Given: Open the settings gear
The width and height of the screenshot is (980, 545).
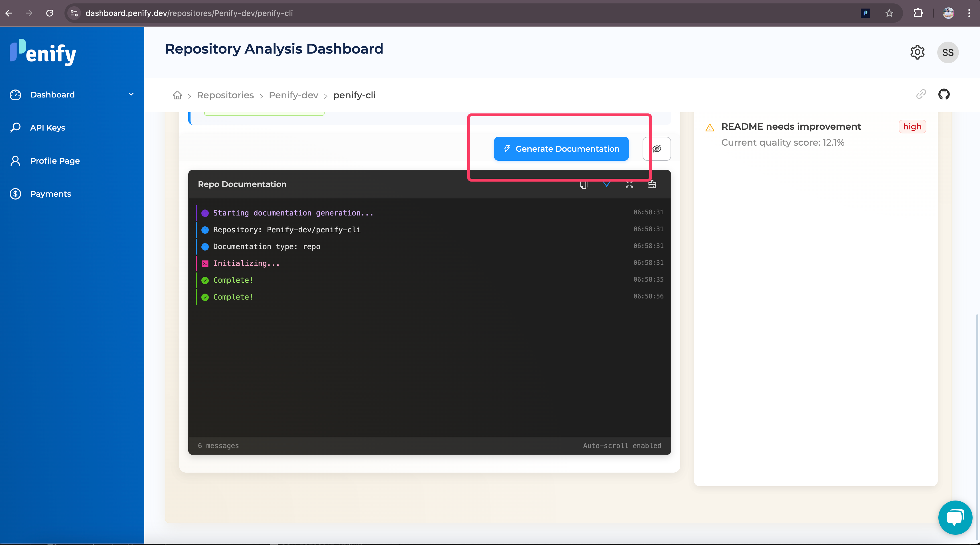Looking at the screenshot, I should pyautogui.click(x=917, y=52).
